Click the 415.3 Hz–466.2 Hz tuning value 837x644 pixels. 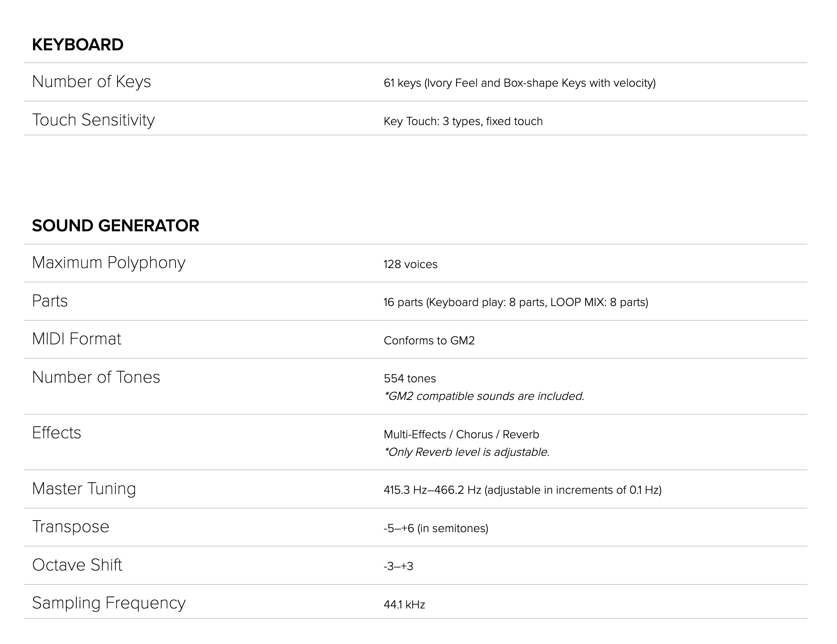pos(523,490)
